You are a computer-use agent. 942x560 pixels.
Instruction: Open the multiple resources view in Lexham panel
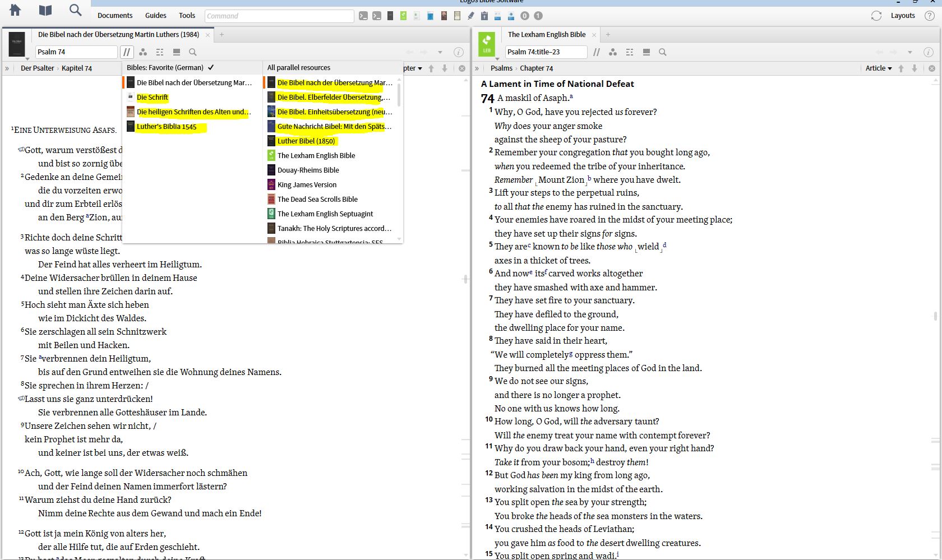630,52
